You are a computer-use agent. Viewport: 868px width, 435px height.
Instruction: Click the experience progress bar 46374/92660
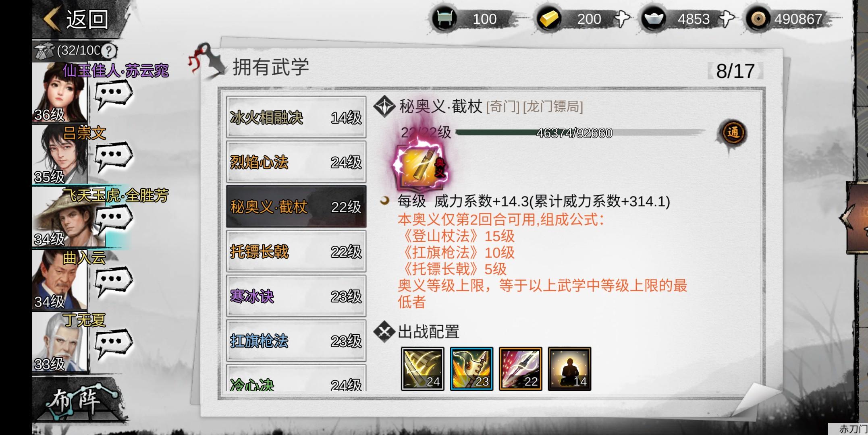point(579,133)
